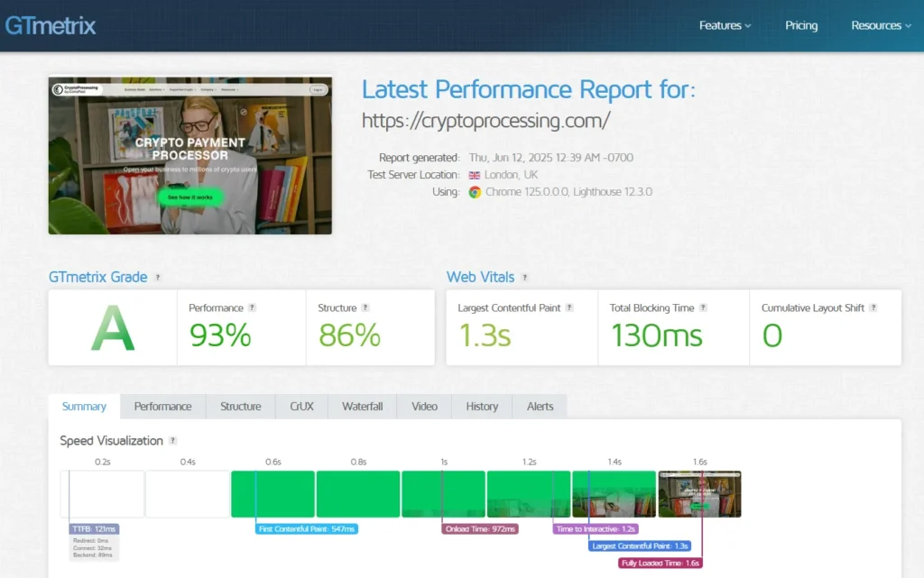This screenshot has height=578, width=924.
Task: Go to the History tab
Action: click(482, 407)
